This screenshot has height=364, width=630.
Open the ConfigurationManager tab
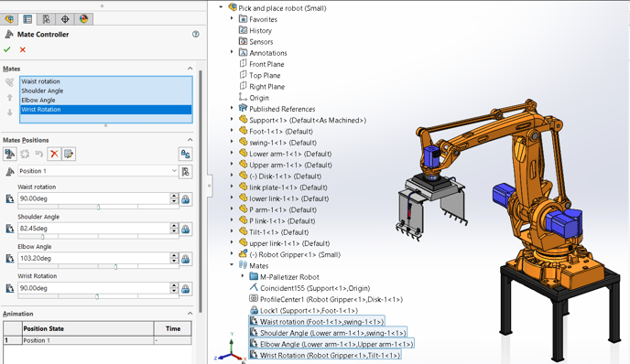[x=46, y=19]
